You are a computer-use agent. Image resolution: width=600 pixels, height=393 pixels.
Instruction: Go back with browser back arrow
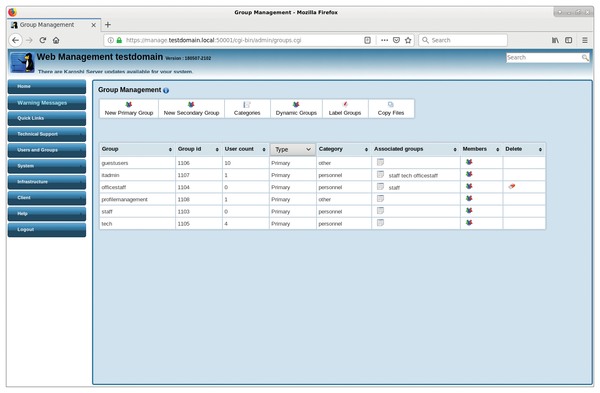coord(15,40)
